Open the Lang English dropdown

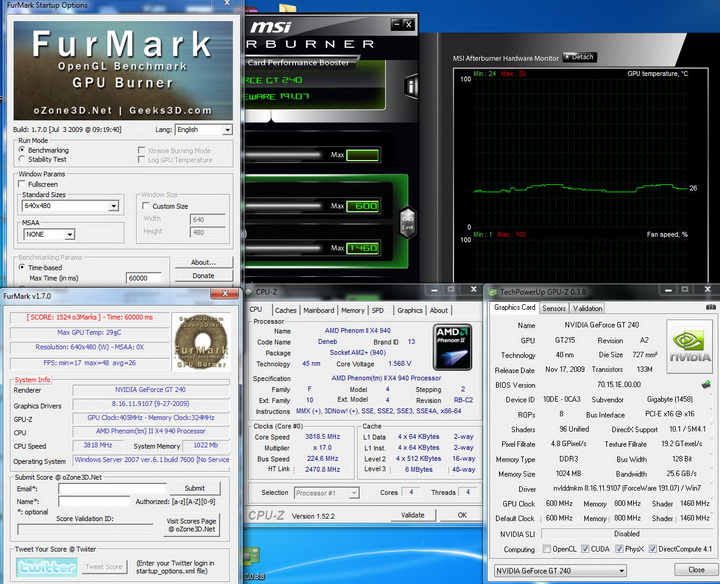[x=203, y=130]
